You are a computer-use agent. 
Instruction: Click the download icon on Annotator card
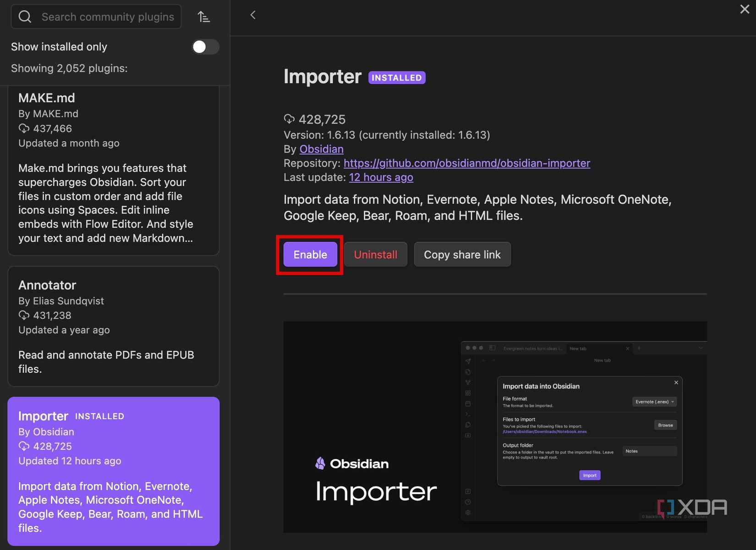pos(24,316)
